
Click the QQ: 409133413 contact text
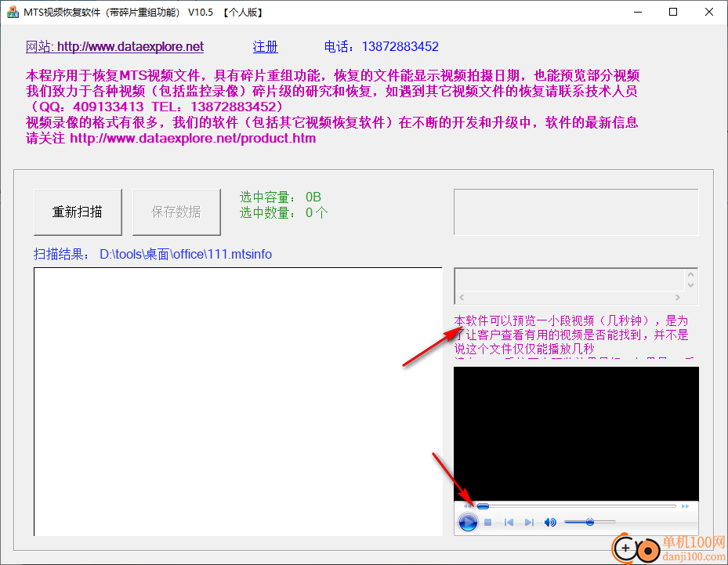(x=92, y=107)
